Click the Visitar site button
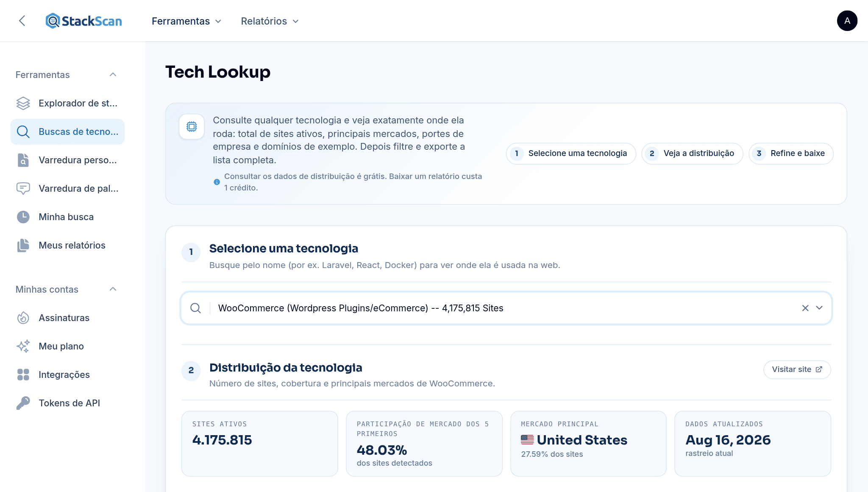This screenshot has width=868, height=492. click(797, 369)
